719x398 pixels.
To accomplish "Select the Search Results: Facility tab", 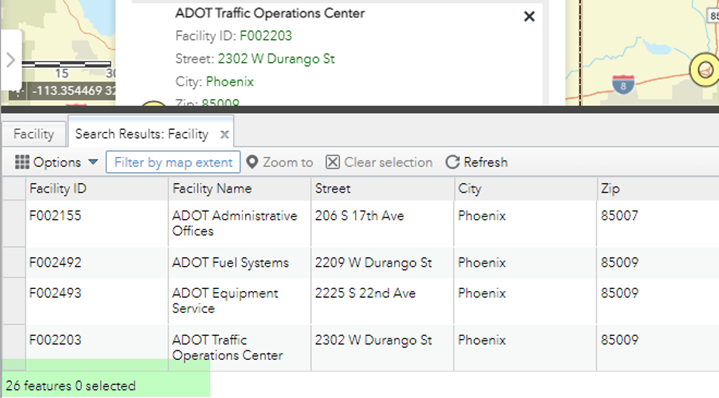I will (x=142, y=134).
